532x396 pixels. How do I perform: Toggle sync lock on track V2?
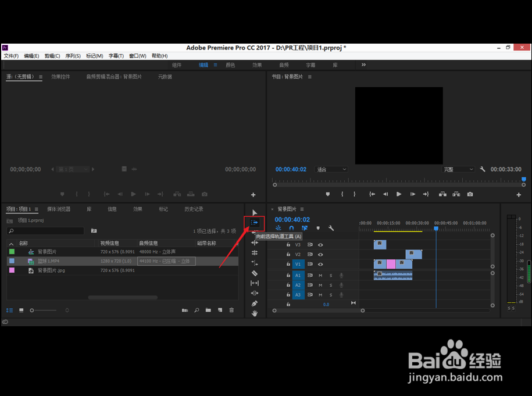coord(310,254)
